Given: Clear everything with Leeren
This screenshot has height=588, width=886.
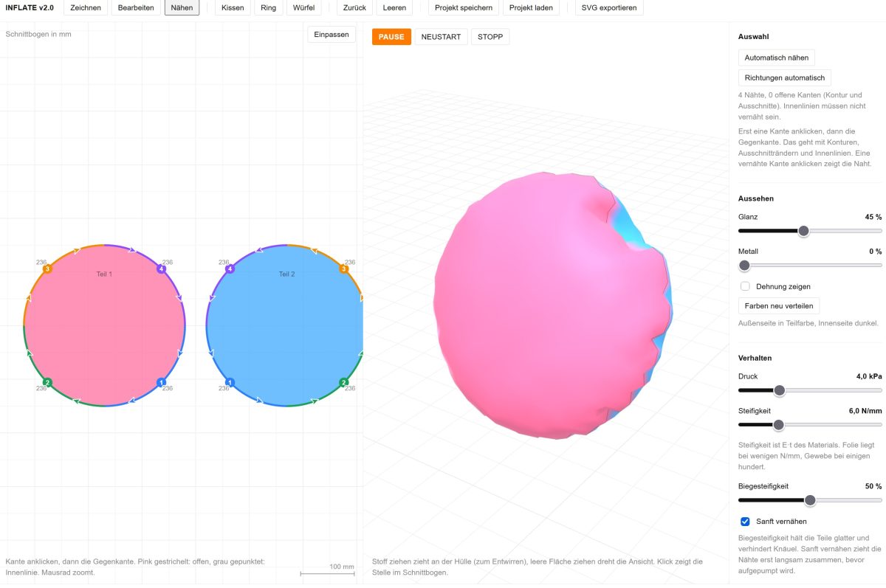Looking at the screenshot, I should tap(394, 7).
